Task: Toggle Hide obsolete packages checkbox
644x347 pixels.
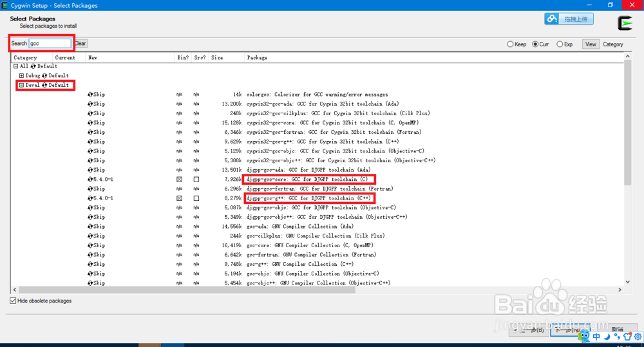Action: (13, 301)
